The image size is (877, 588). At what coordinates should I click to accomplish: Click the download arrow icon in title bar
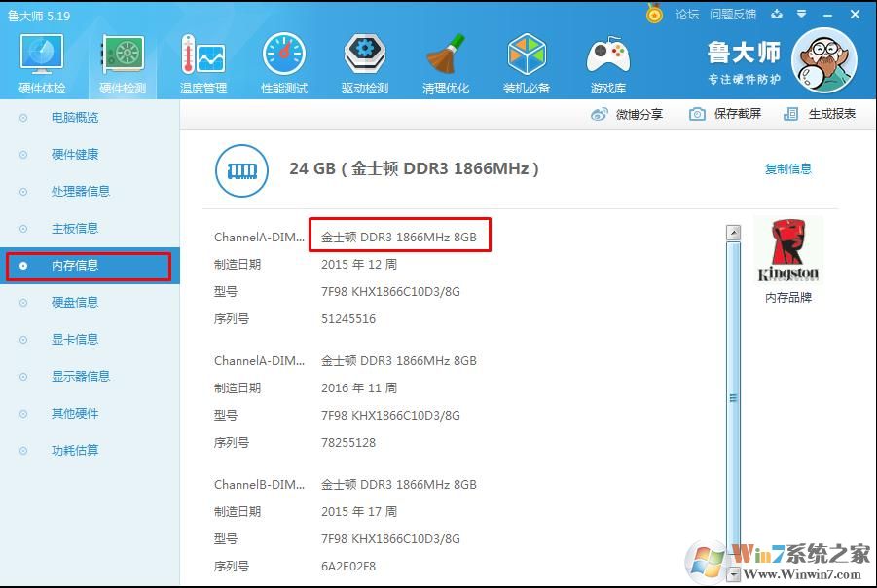pos(777,14)
